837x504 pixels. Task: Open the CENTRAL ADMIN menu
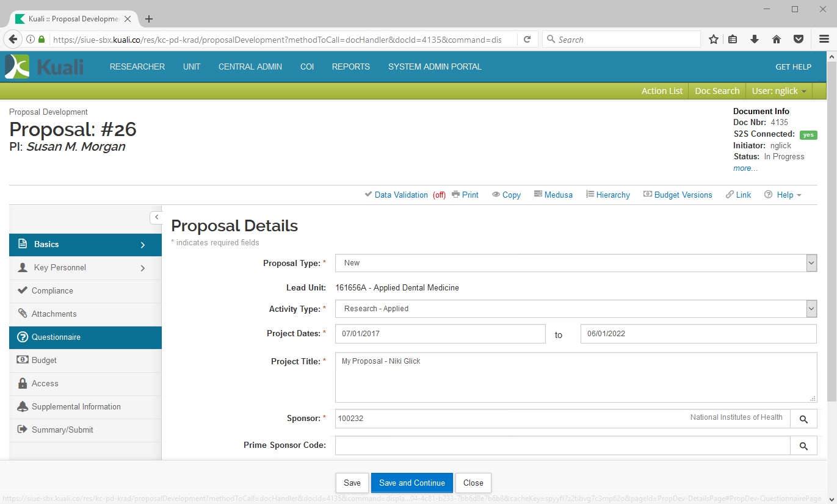point(250,67)
